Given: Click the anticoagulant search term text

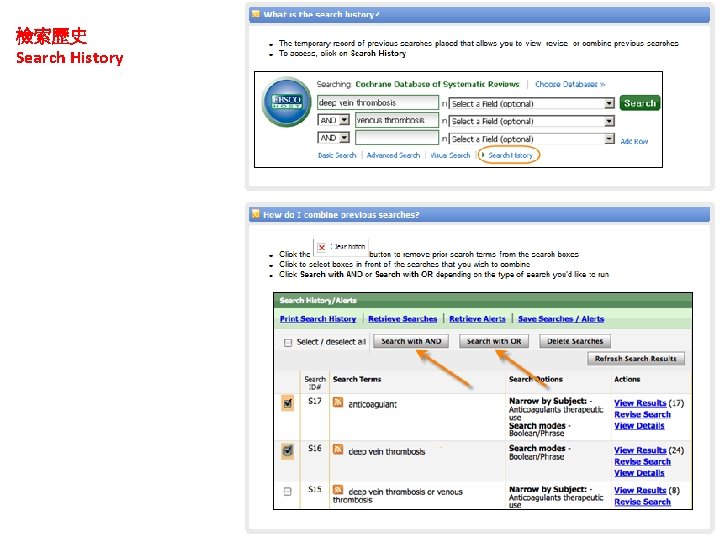Looking at the screenshot, I should pyautogui.click(x=372, y=405).
